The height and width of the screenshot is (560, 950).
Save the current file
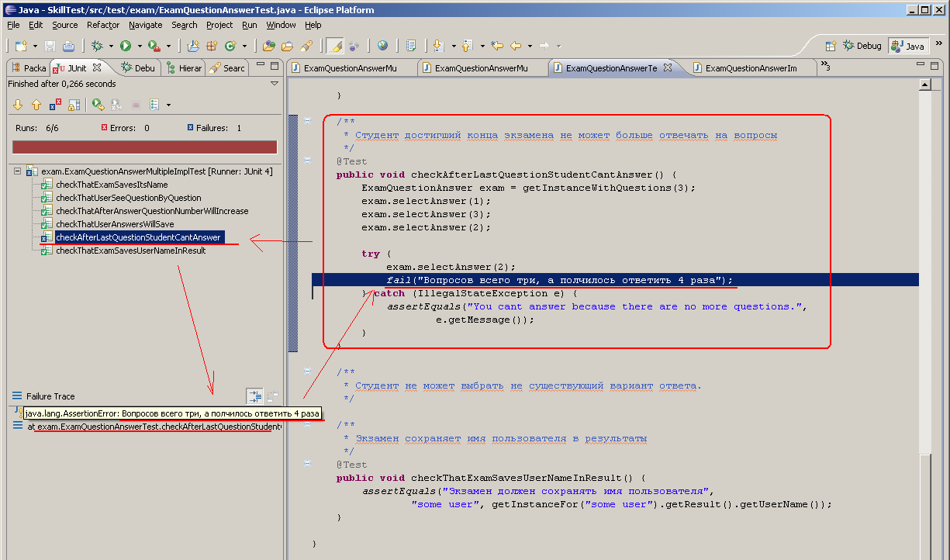[49, 46]
